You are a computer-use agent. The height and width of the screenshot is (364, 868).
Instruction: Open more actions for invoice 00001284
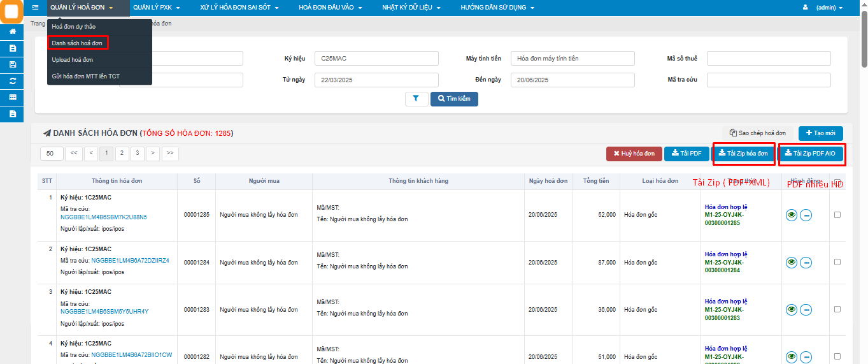(806, 263)
